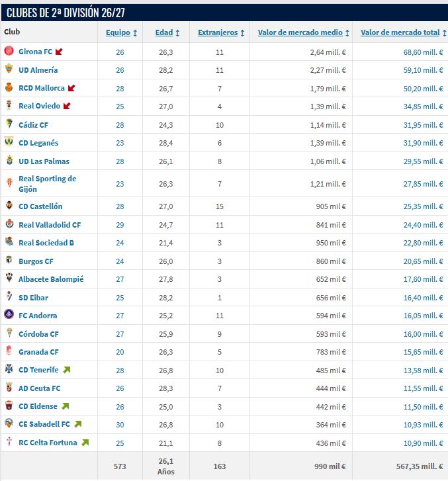Click the CD Leganés club crest
Image resolution: width=448 pixels, height=481 pixels.
tap(9, 142)
